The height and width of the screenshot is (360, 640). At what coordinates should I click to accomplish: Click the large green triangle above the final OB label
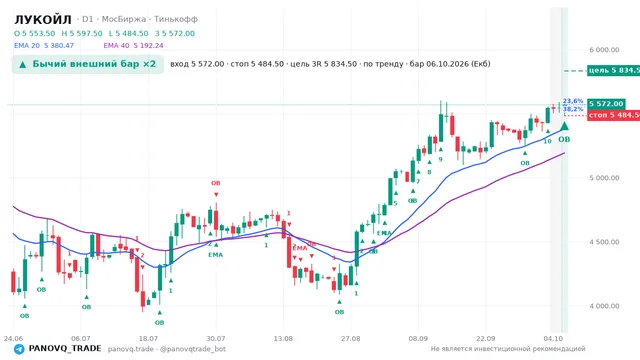point(564,126)
